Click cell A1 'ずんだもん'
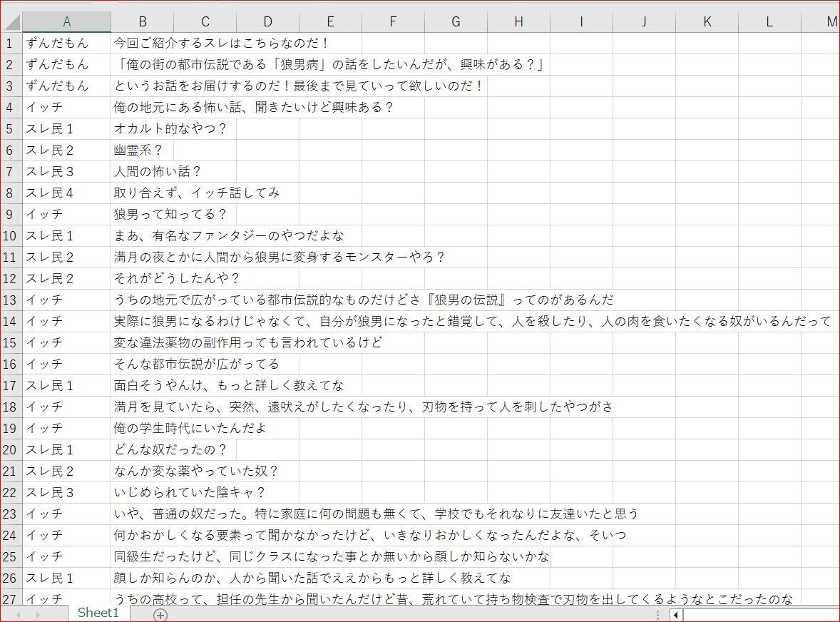This screenshot has width=840, height=622. click(66, 43)
